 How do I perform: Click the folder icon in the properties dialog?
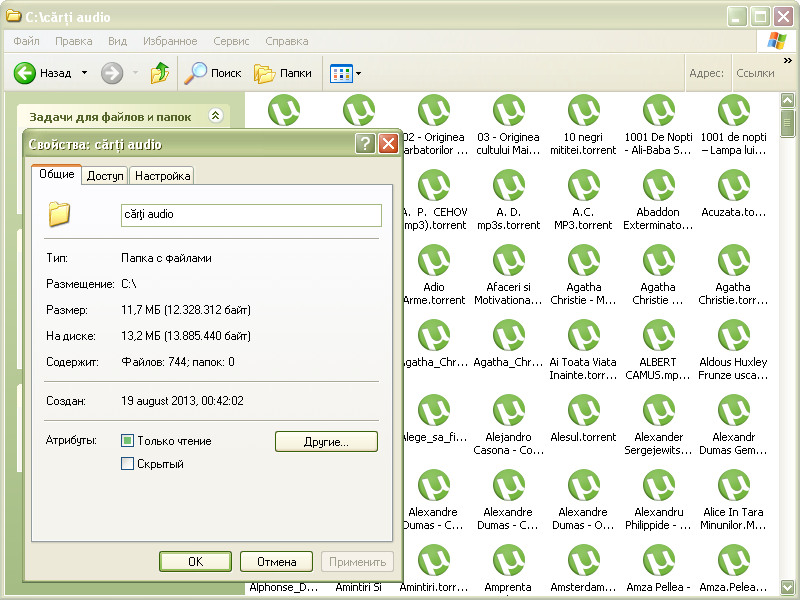[59, 214]
